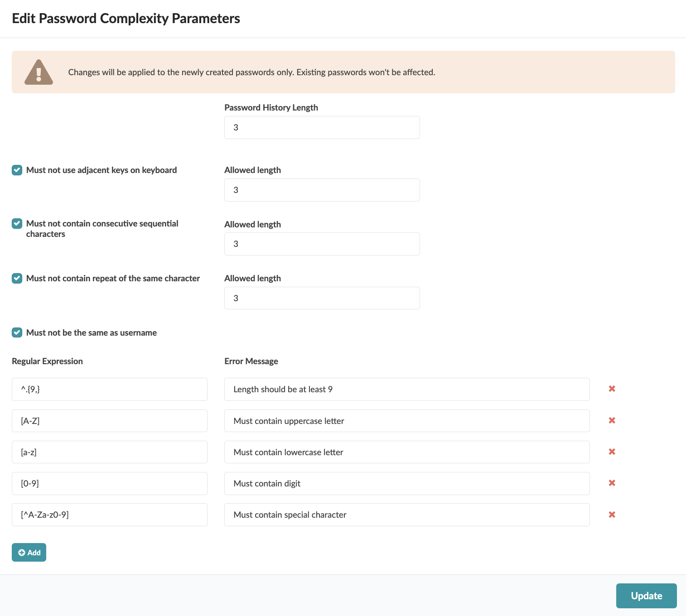Focus the Password History Length field
This screenshot has width=686, height=616.
(x=322, y=128)
